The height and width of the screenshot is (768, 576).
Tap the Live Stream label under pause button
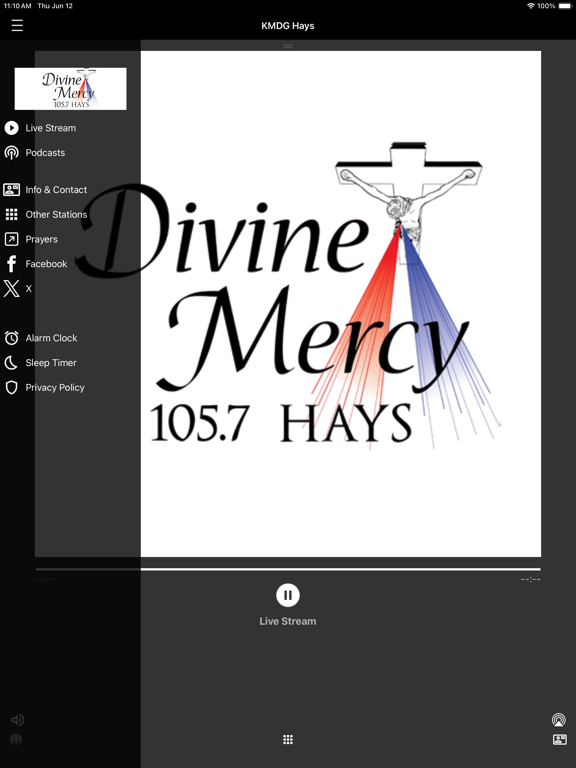pyautogui.click(x=288, y=621)
